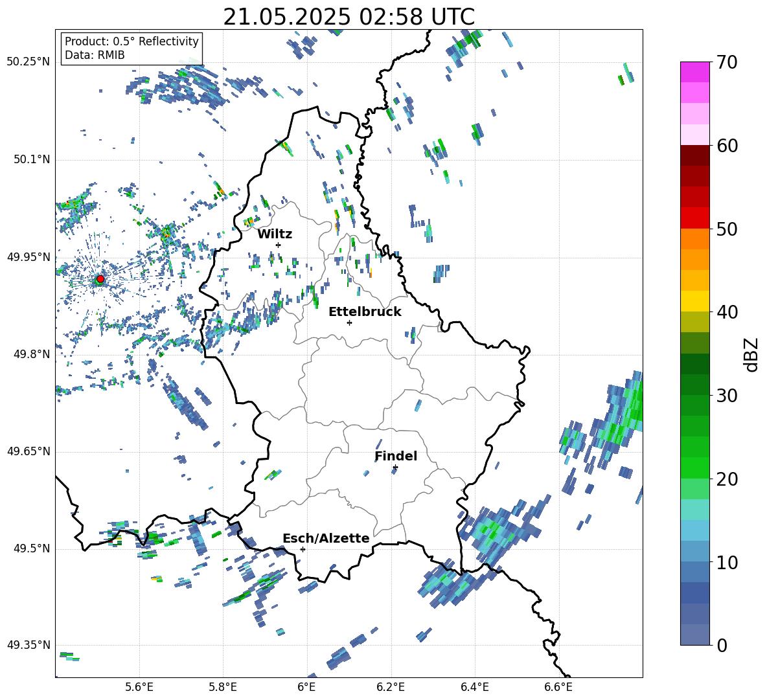Click the 50.25°N latitude label

click(x=29, y=62)
